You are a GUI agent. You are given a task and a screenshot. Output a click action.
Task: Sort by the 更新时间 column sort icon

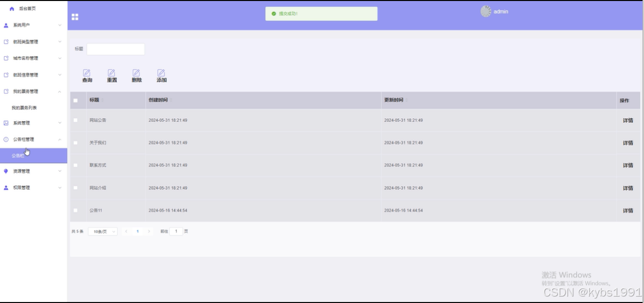coord(407,100)
